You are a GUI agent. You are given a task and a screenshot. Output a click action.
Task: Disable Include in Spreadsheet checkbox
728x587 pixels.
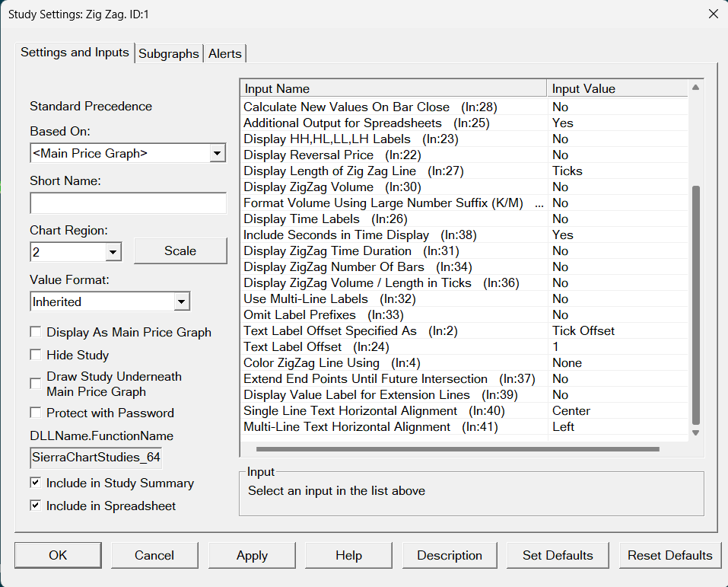[36, 506]
